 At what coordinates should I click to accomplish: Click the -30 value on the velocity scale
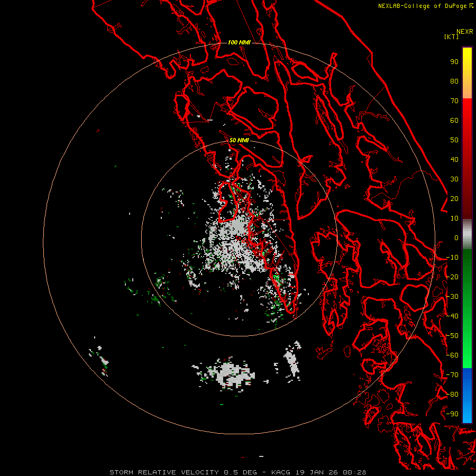[453, 297]
